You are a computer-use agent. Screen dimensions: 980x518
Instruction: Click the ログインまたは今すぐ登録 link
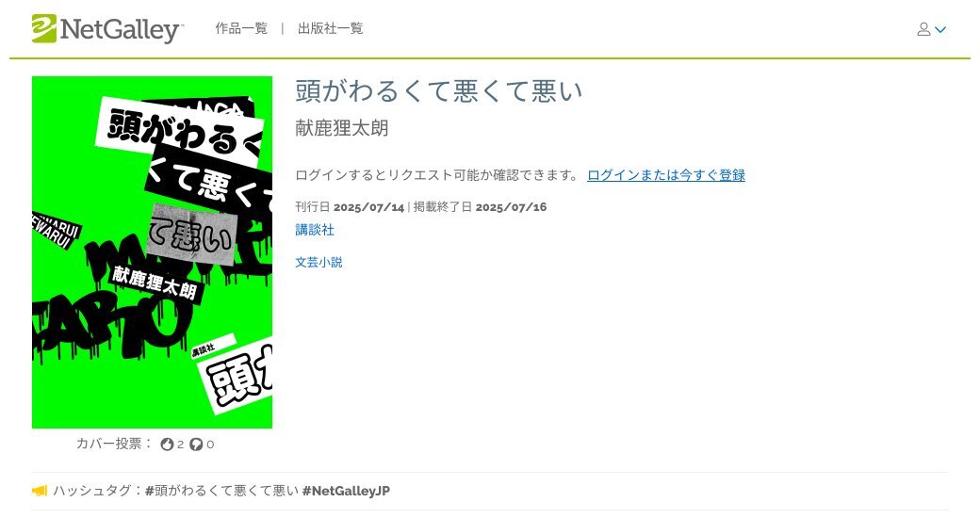(666, 175)
